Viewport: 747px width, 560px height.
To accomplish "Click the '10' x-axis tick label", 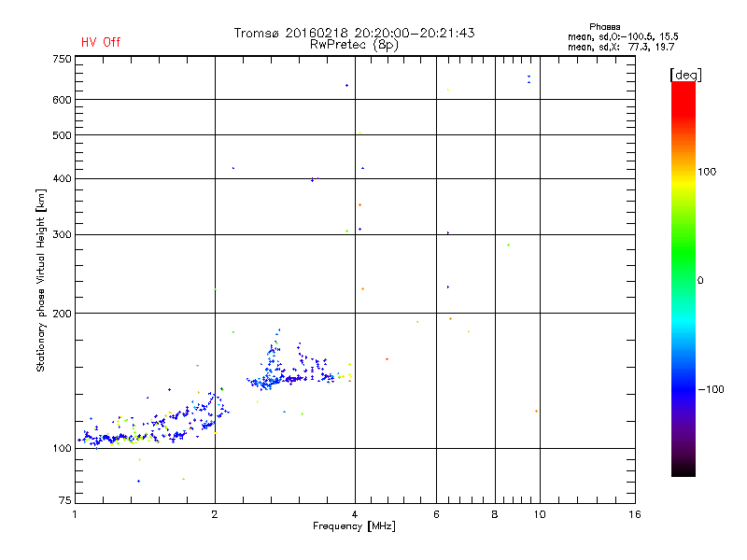I will pyautogui.click(x=540, y=514).
